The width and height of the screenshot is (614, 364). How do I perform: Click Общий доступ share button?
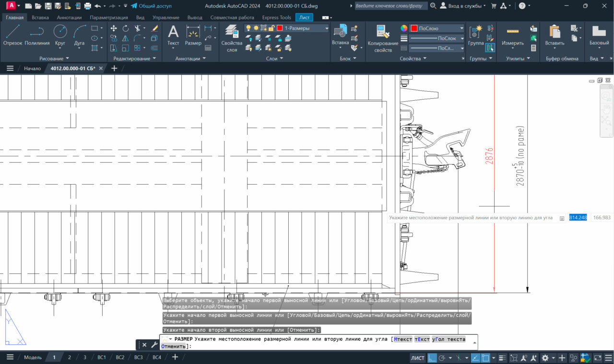pyautogui.click(x=151, y=6)
